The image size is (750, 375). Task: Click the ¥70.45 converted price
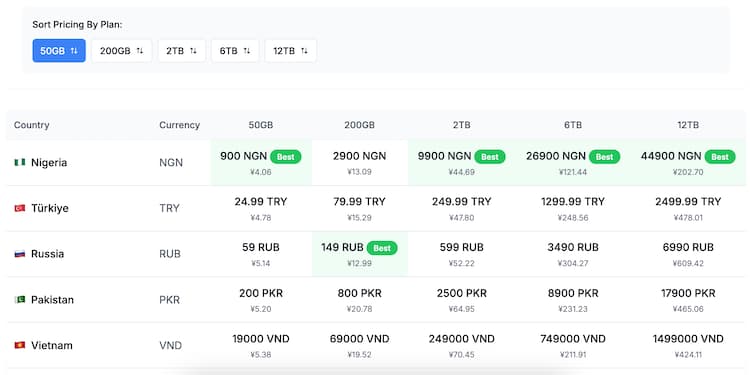(462, 355)
